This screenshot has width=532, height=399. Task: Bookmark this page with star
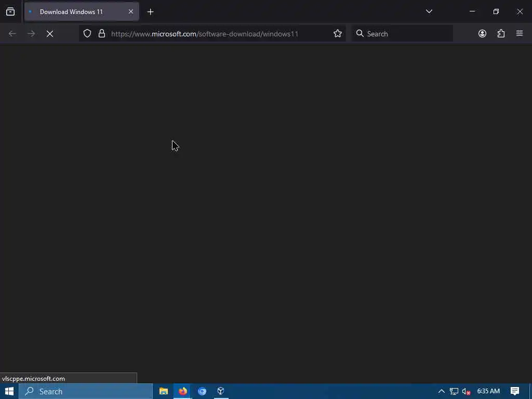tap(337, 34)
